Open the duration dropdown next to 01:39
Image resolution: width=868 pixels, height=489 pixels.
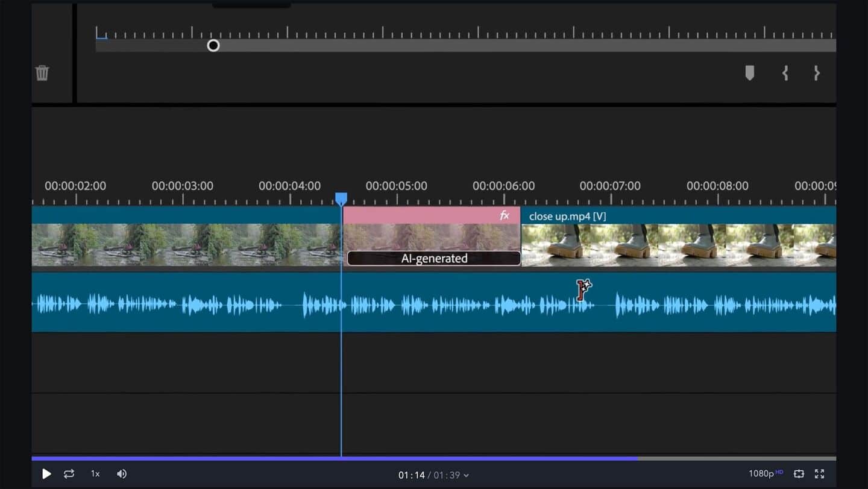pos(467,475)
